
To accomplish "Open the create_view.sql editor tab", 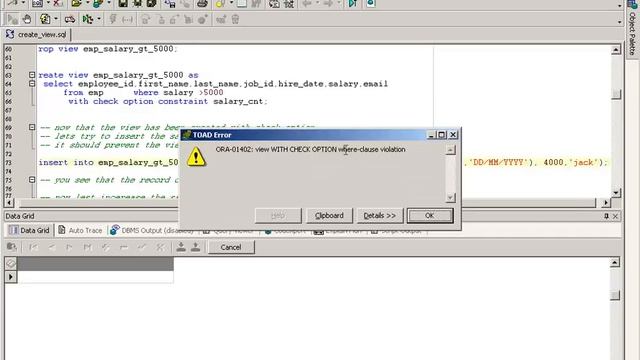I will coord(37,35).
